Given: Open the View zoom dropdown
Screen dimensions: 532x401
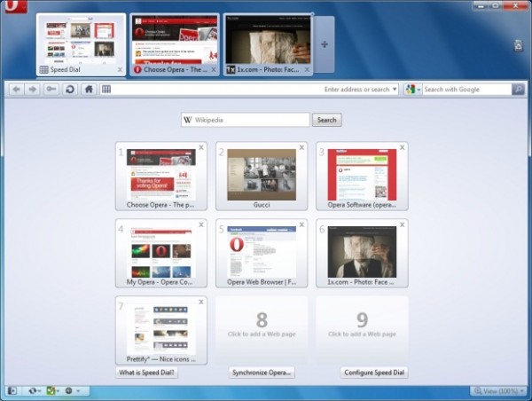Looking at the screenshot, I should point(497,389).
